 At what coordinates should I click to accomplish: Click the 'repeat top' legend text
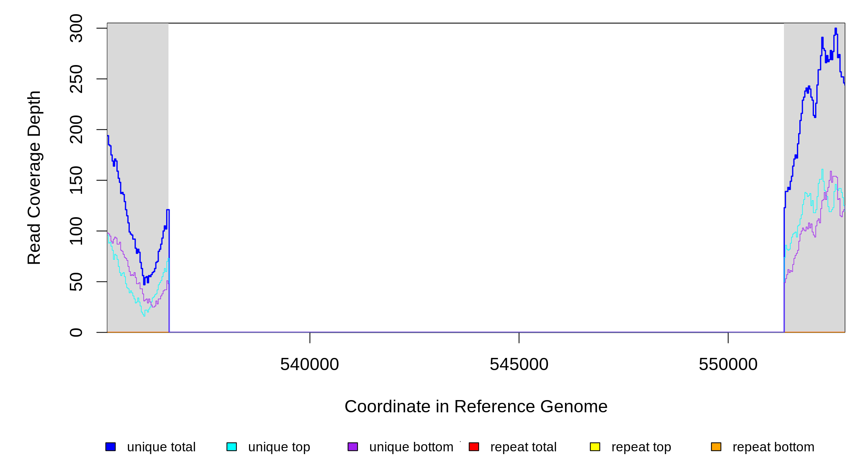click(641, 447)
